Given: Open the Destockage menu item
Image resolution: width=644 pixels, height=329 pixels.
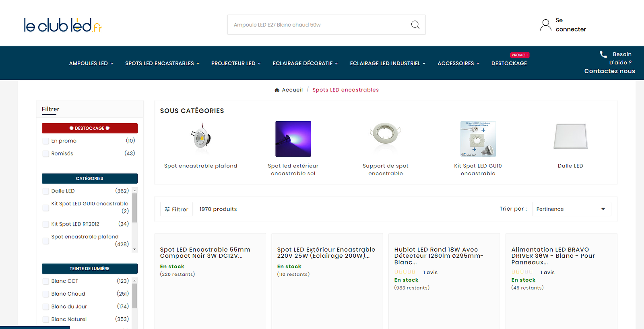Looking at the screenshot, I should (509, 63).
